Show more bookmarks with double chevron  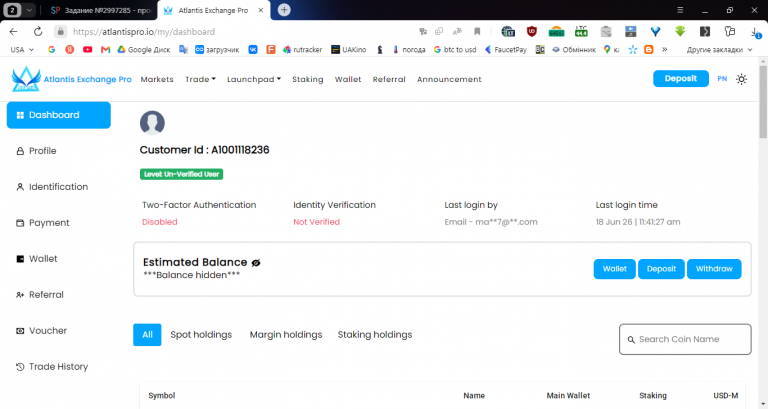pyautogui.click(x=665, y=49)
